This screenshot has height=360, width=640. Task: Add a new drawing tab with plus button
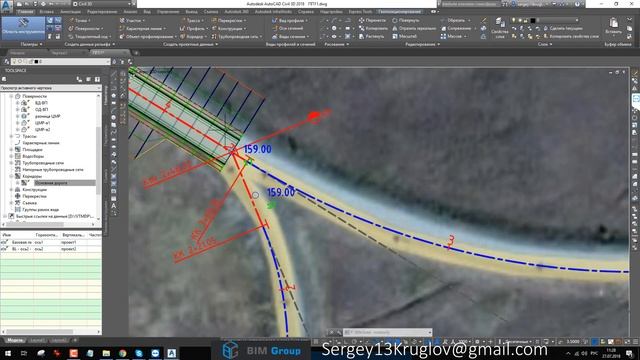(136, 53)
